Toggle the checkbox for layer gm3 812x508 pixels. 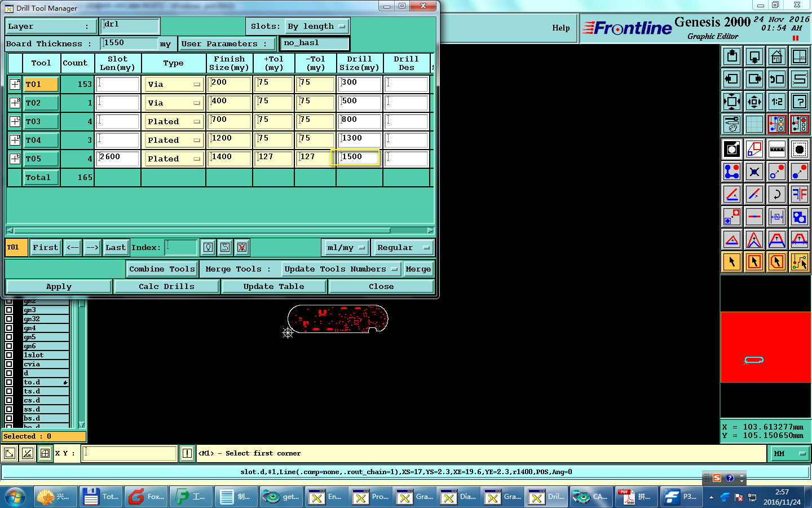tap(9, 310)
